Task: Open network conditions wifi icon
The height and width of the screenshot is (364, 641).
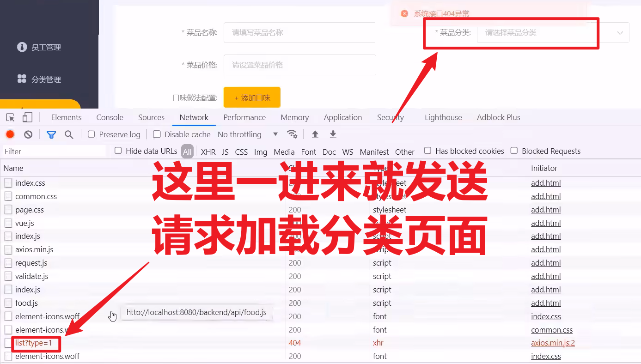Action: [292, 134]
